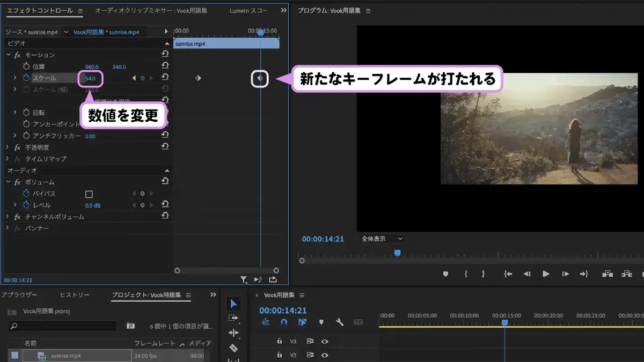
Task: Toggle the バイパス checkbox
Action: click(x=89, y=194)
